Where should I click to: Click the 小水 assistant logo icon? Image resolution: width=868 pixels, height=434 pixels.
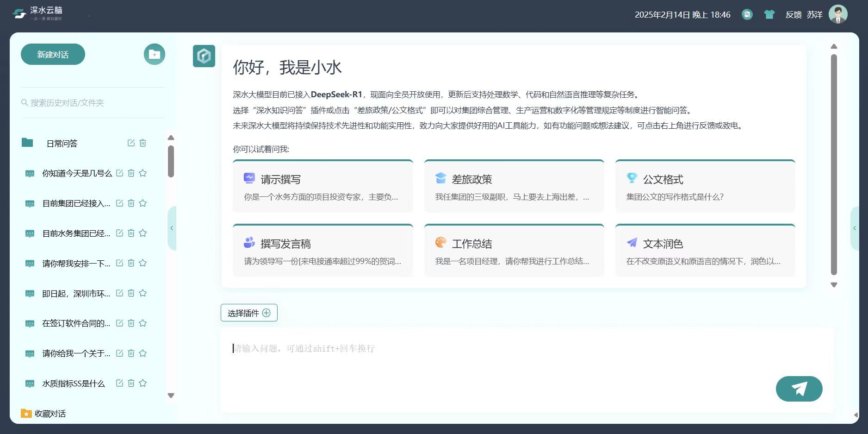click(204, 56)
